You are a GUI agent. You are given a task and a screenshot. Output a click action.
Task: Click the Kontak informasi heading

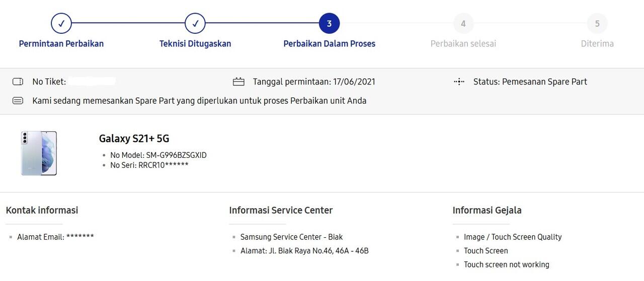click(42, 210)
